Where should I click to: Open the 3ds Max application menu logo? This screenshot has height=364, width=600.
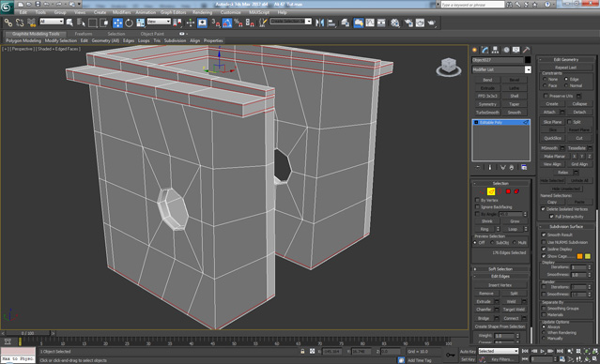7,7
